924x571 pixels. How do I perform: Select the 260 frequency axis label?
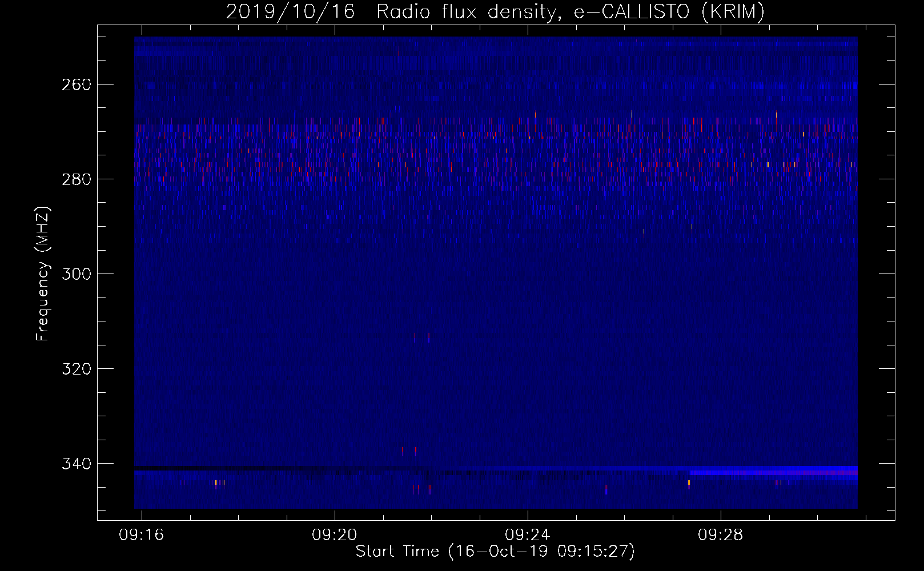coord(76,85)
